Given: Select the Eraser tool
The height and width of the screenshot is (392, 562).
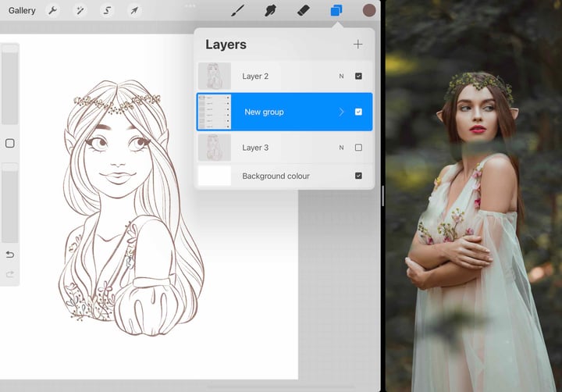Looking at the screenshot, I should (304, 10).
